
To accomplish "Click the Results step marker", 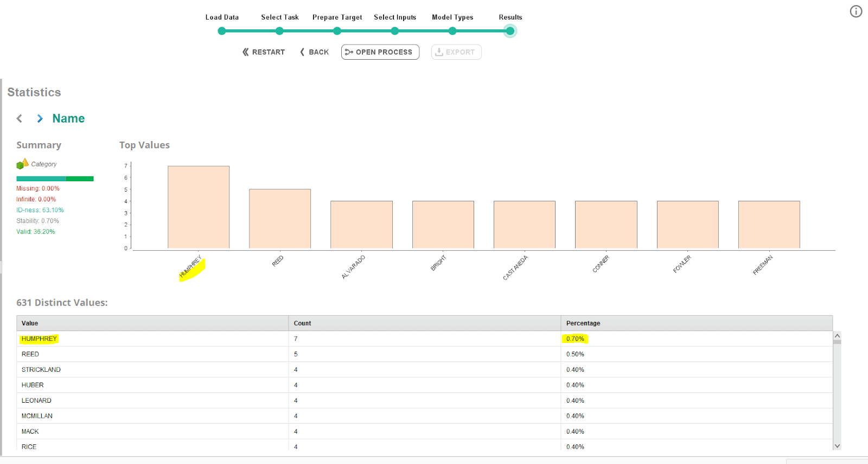I will pos(510,31).
